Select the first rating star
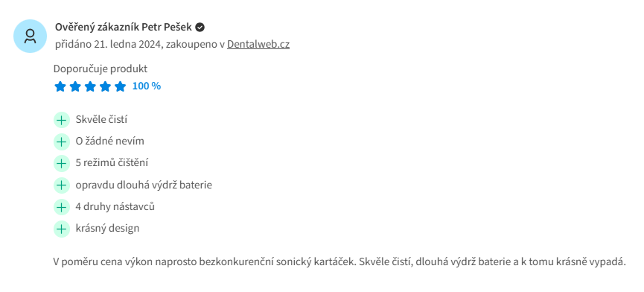Screen dimensions: 644x292 coord(60,86)
